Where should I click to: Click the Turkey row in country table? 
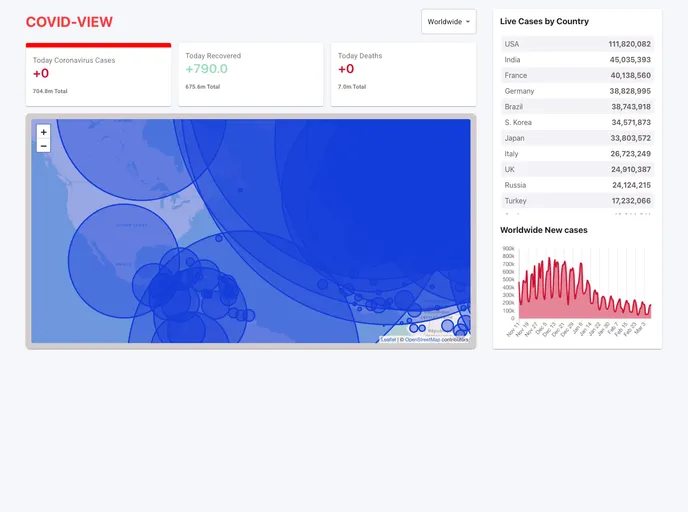[577, 201]
